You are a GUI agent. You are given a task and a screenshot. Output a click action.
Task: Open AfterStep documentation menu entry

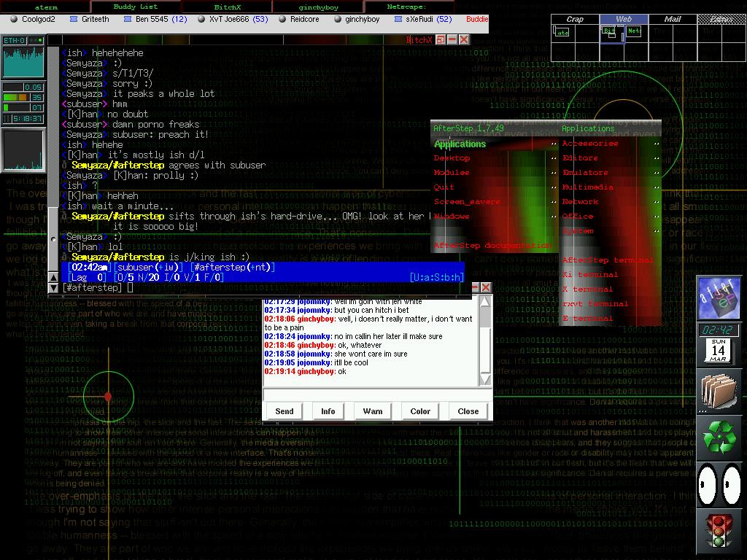493,246
